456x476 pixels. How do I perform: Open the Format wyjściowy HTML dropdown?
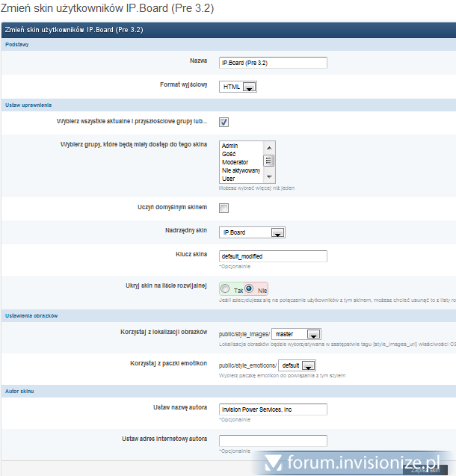pyautogui.click(x=238, y=87)
